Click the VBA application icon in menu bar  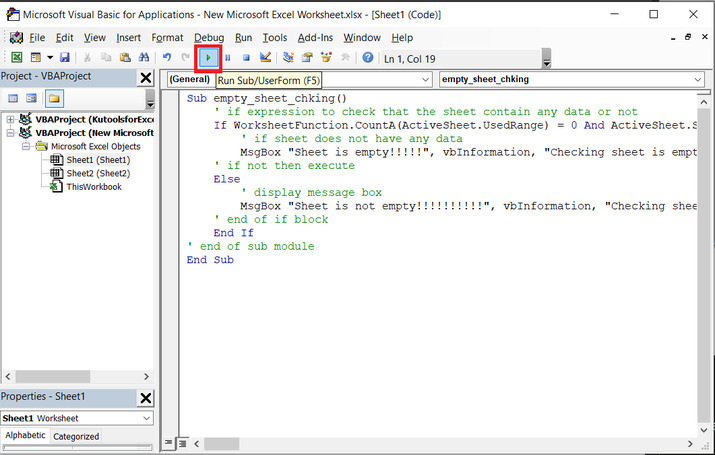point(16,37)
